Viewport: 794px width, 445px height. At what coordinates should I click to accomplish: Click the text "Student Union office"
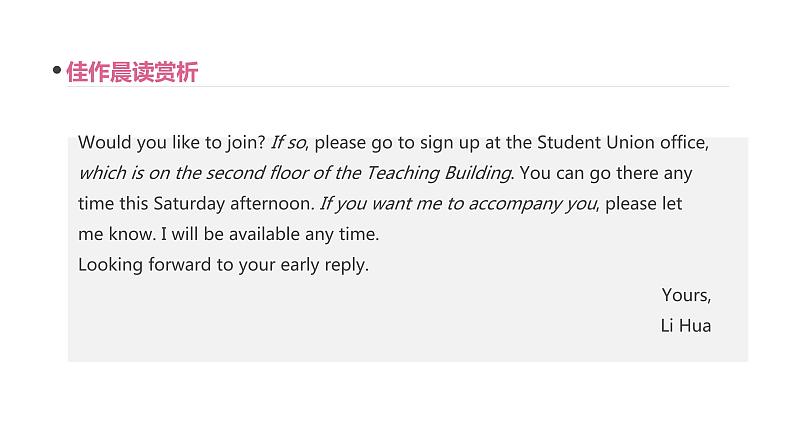point(621,142)
